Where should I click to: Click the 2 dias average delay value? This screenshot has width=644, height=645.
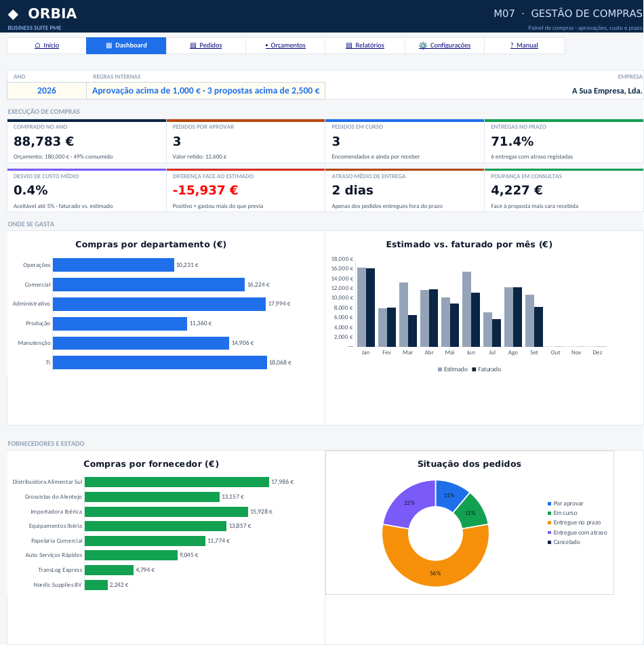point(353,190)
